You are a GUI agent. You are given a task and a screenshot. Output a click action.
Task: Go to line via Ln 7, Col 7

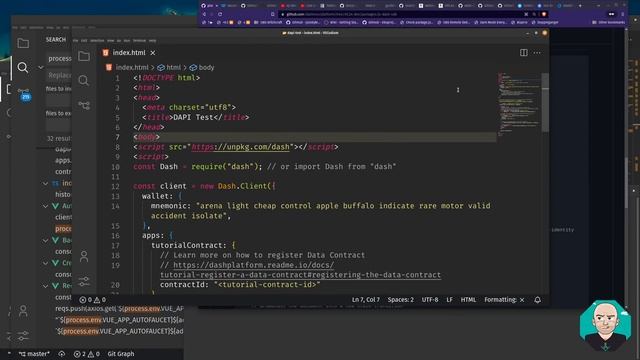coord(366,300)
